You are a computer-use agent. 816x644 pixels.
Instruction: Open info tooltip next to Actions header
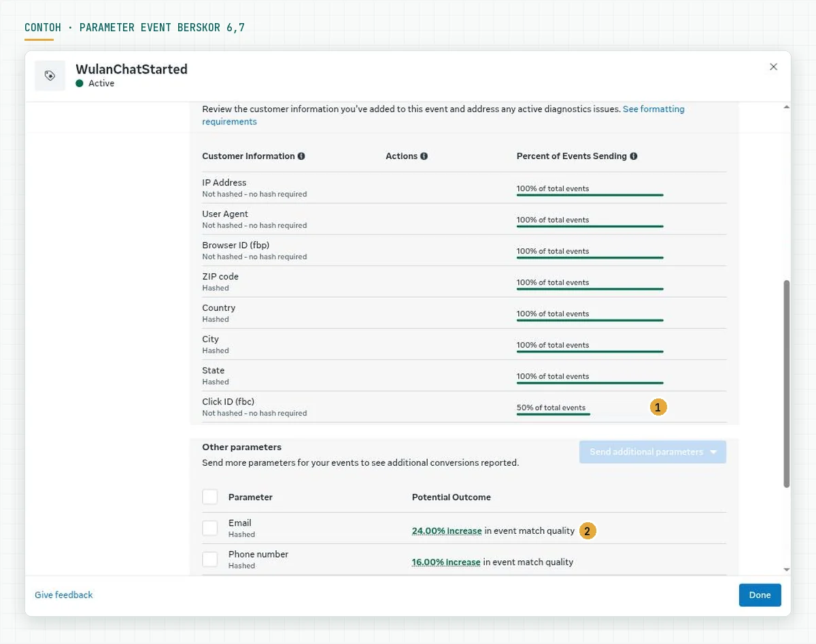coord(424,156)
